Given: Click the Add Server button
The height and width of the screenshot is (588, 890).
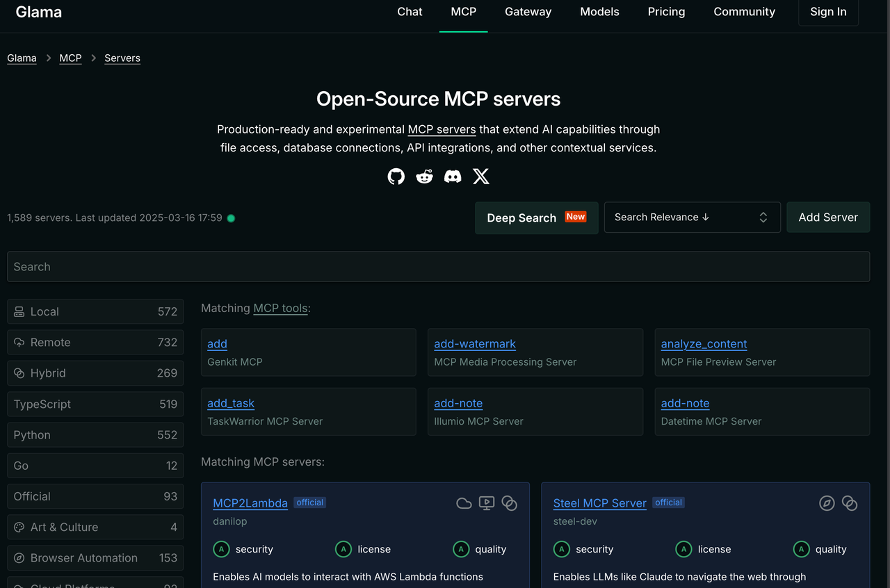Looking at the screenshot, I should [828, 218].
